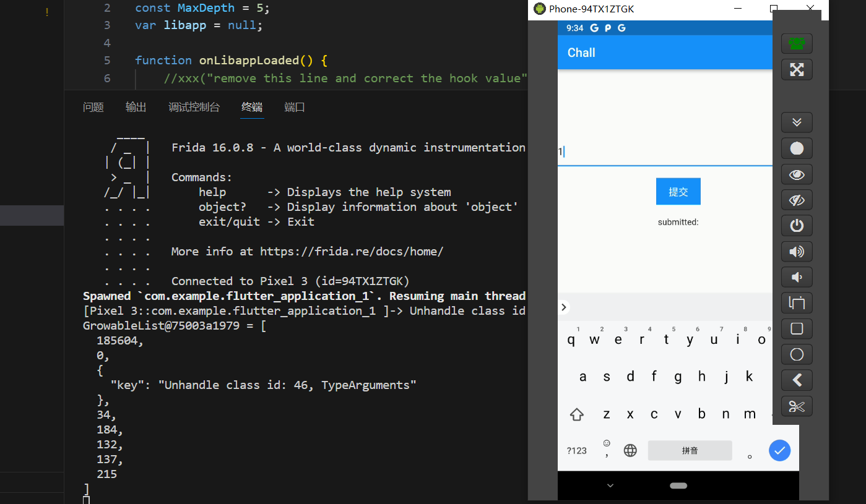Tap the c key on phone keyboard

[x=654, y=414]
